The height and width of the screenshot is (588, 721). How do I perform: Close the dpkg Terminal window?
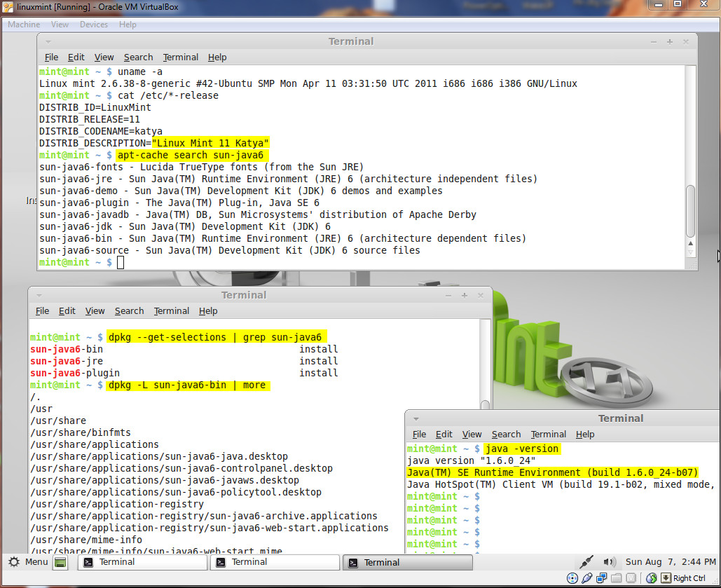(481, 295)
